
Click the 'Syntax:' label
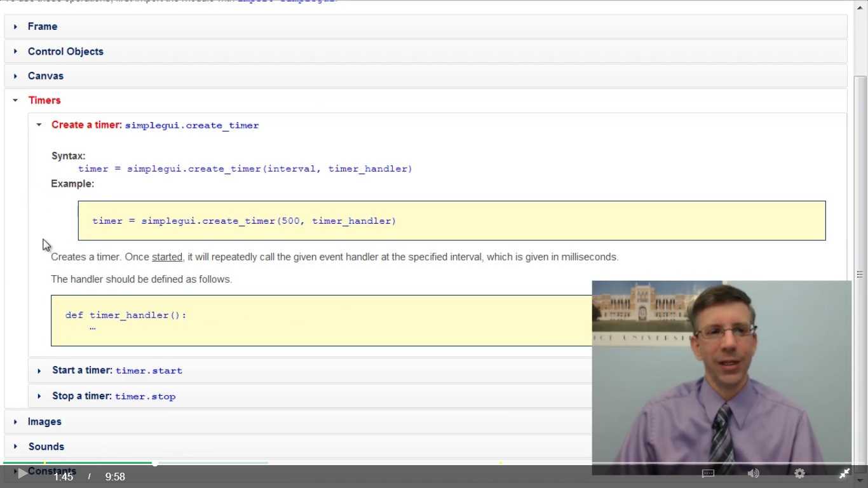tap(68, 156)
